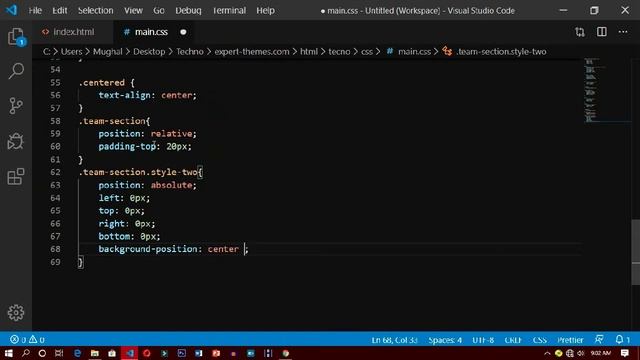Image resolution: width=640 pixels, height=360 pixels.
Task: Click the Techno breadcrumb segment
Action: 190,51
